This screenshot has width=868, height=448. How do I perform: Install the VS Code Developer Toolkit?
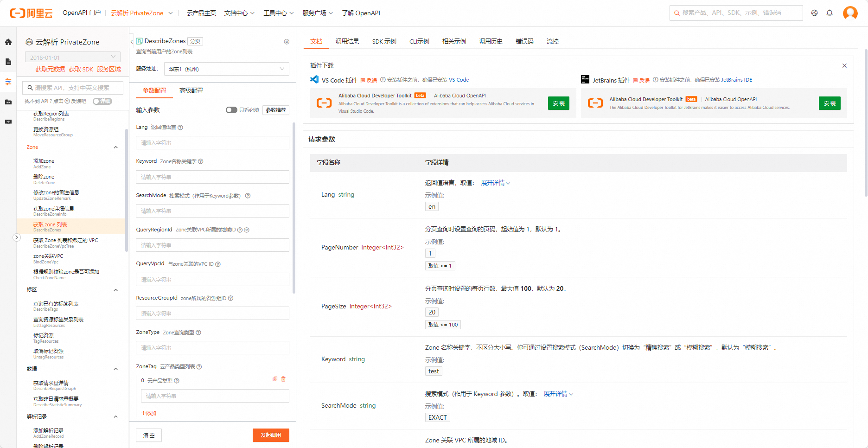[559, 103]
